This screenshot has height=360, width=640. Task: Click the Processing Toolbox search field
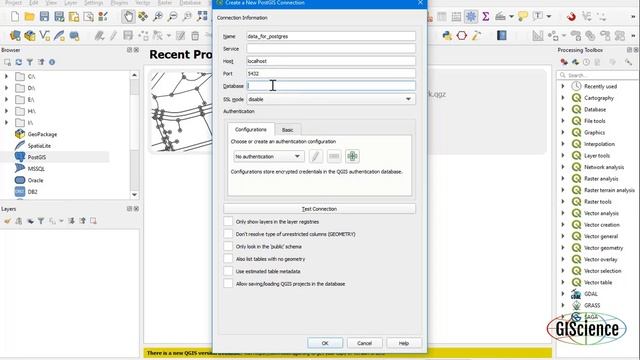(598, 75)
